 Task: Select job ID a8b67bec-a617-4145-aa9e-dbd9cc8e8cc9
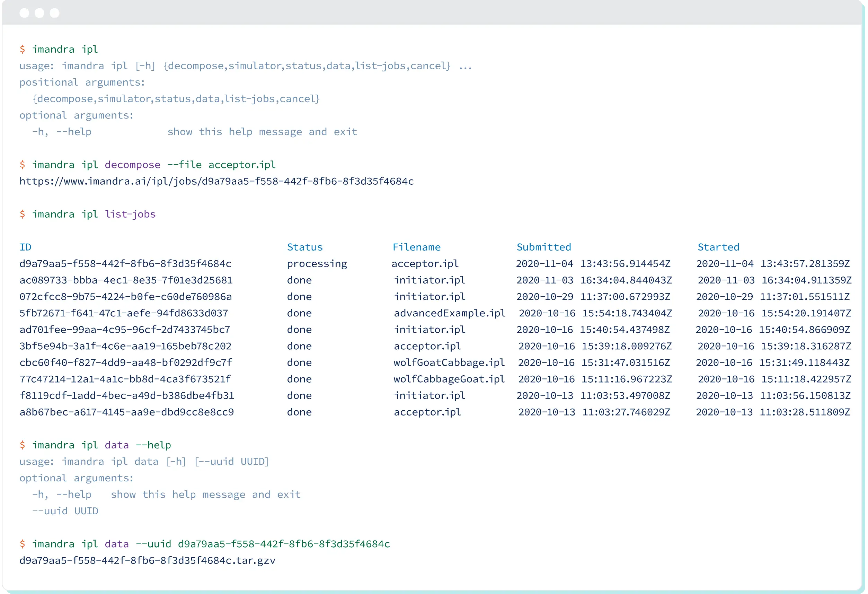127,412
